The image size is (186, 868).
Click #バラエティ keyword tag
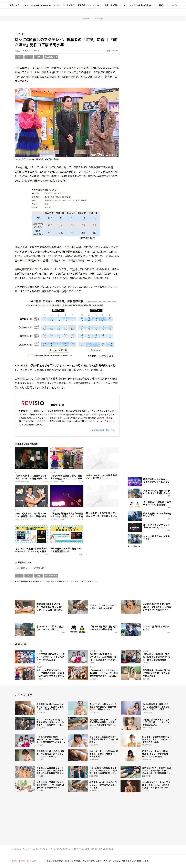(x=22, y=568)
